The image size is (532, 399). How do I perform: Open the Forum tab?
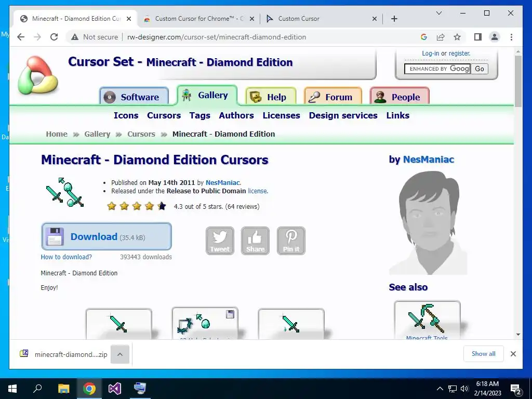(x=333, y=97)
